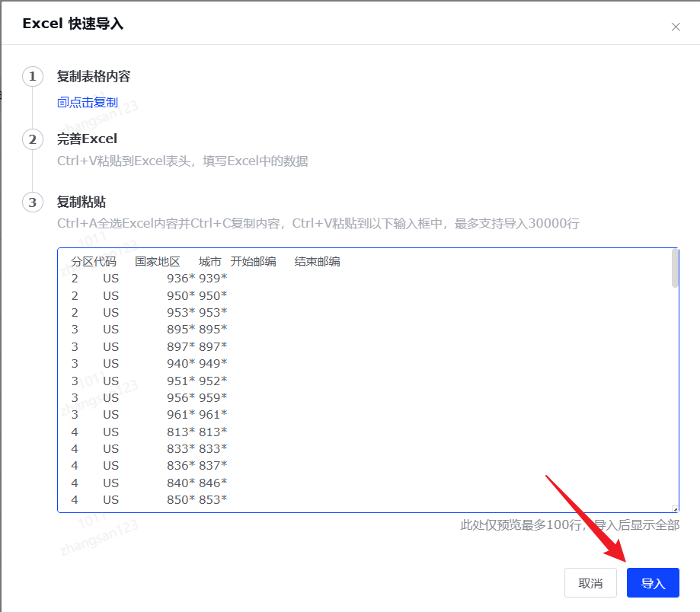Click the header row 分区代码 text

93,261
